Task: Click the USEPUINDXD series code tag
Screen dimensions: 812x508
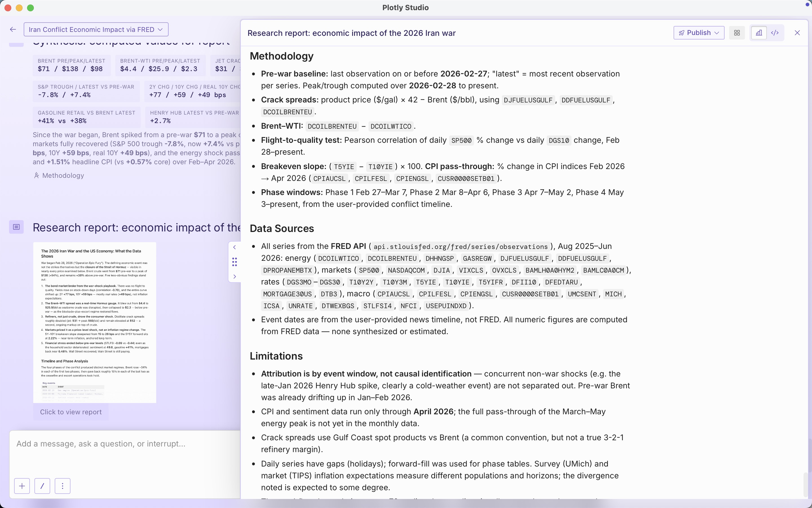Action: coord(446,306)
